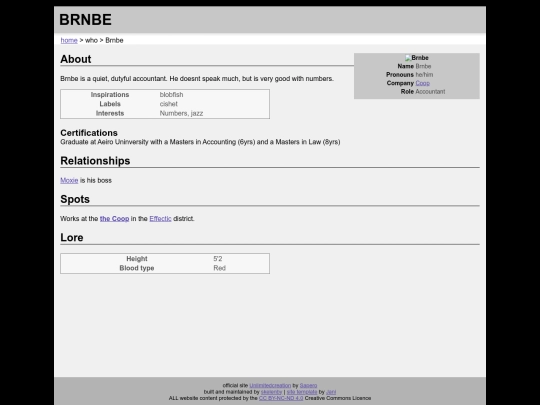Click the 'Inspirations' row label

110,94
